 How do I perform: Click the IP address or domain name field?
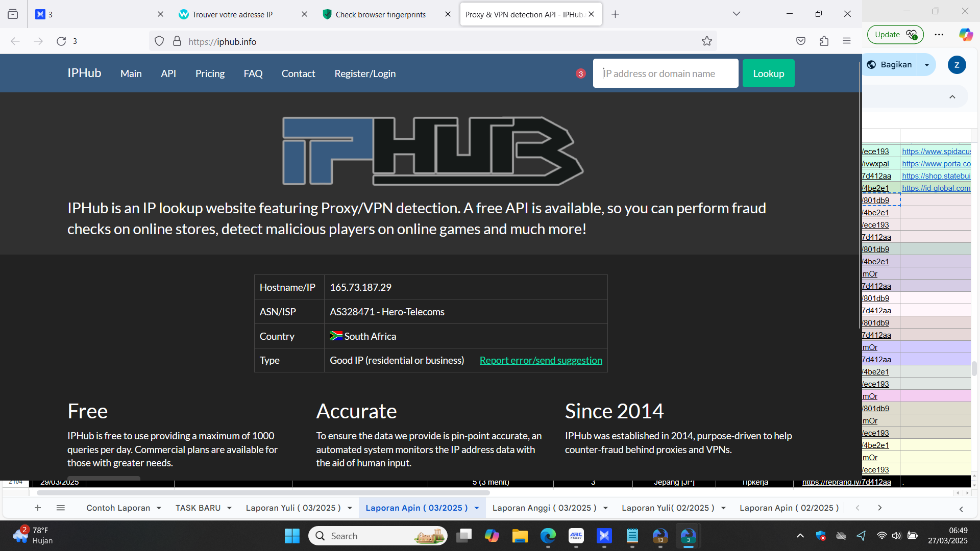pyautogui.click(x=665, y=73)
